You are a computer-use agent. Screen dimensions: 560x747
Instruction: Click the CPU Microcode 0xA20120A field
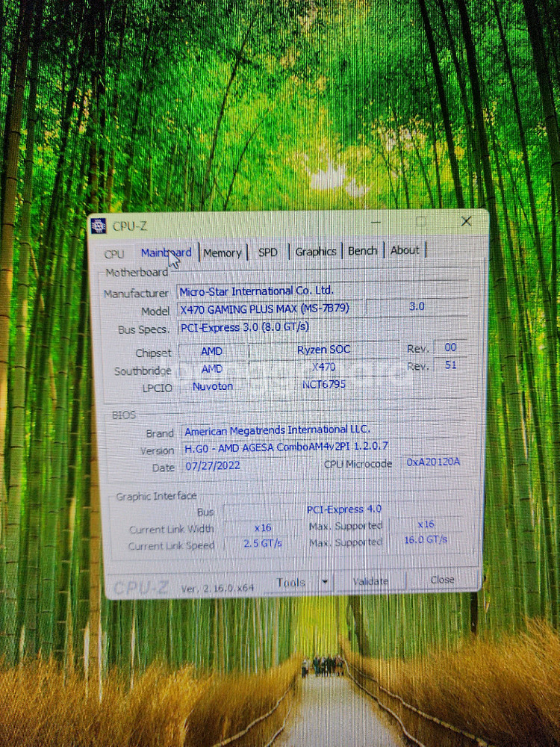(x=434, y=462)
